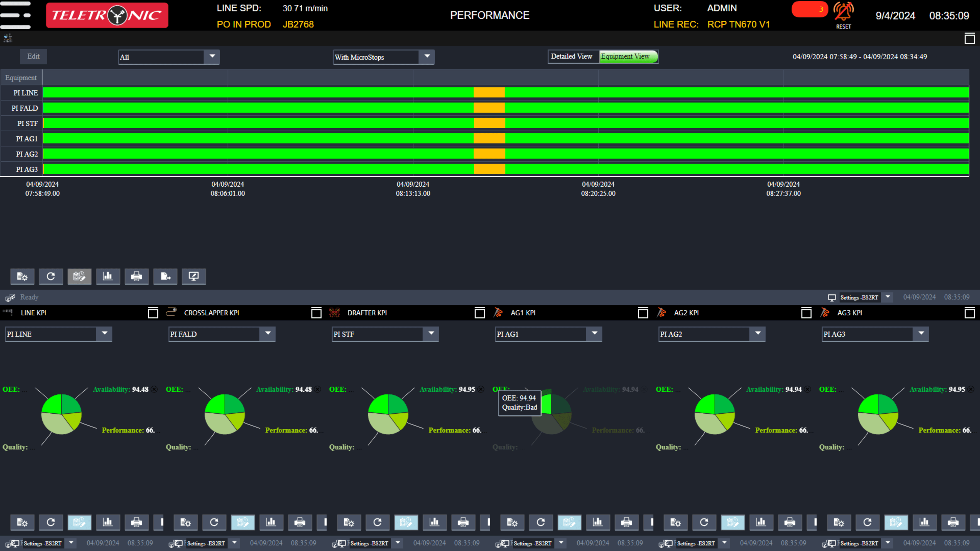Viewport: 980px width, 551px height.
Task: Click the AG3 needle loom icon
Action: point(824,313)
